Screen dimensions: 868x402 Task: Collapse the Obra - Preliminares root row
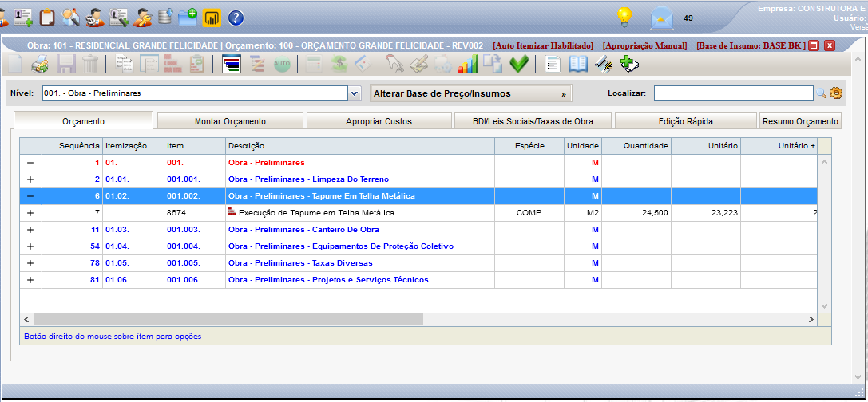pos(30,164)
